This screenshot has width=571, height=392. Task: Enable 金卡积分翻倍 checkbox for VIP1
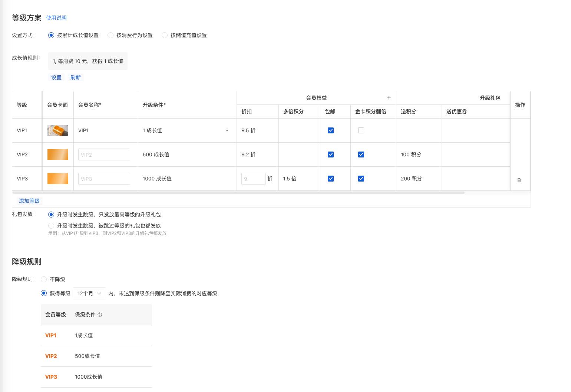[x=361, y=130]
